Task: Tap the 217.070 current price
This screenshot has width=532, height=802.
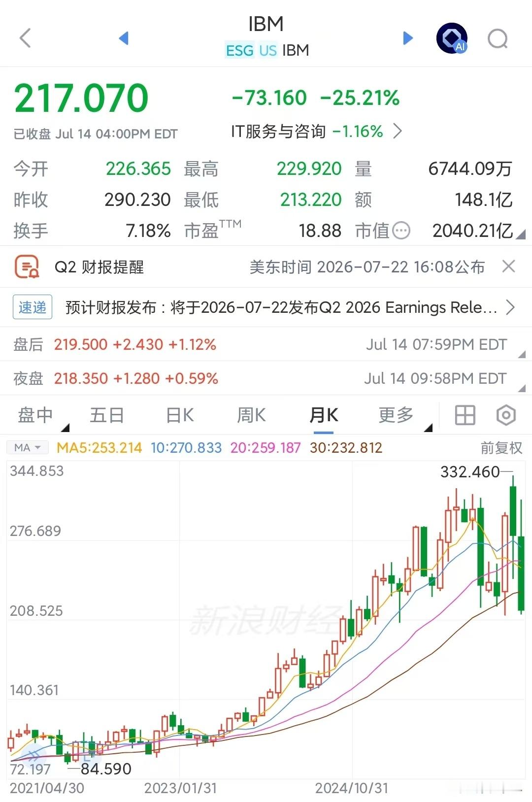Action: 81,98
